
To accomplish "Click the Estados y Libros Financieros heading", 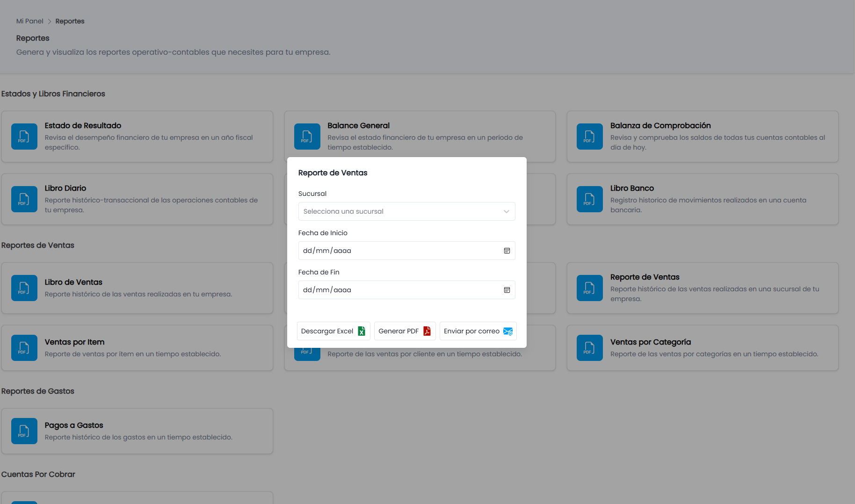I will click(53, 94).
